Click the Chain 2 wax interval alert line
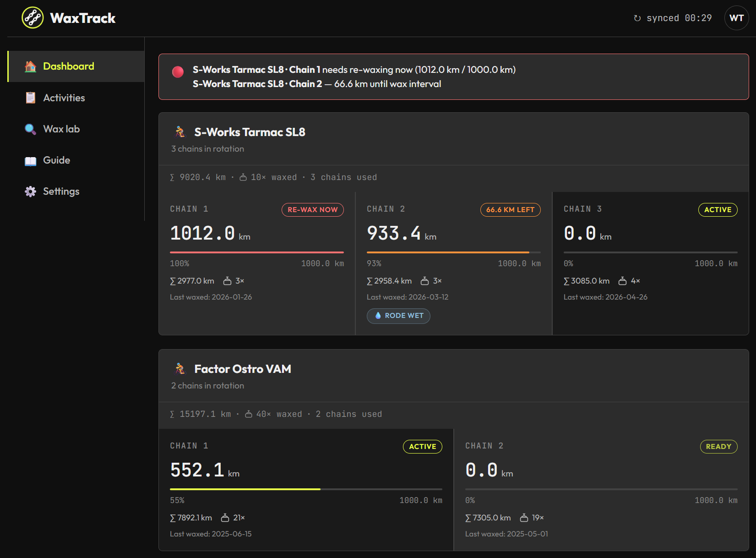 click(x=317, y=84)
